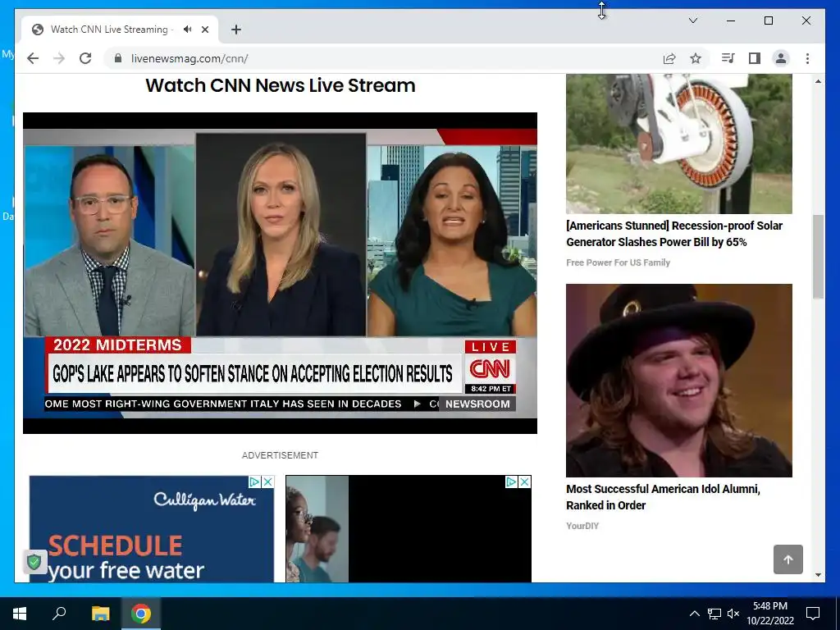The width and height of the screenshot is (840, 630).
Task: Open Windows taskbar search
Action: point(59,614)
